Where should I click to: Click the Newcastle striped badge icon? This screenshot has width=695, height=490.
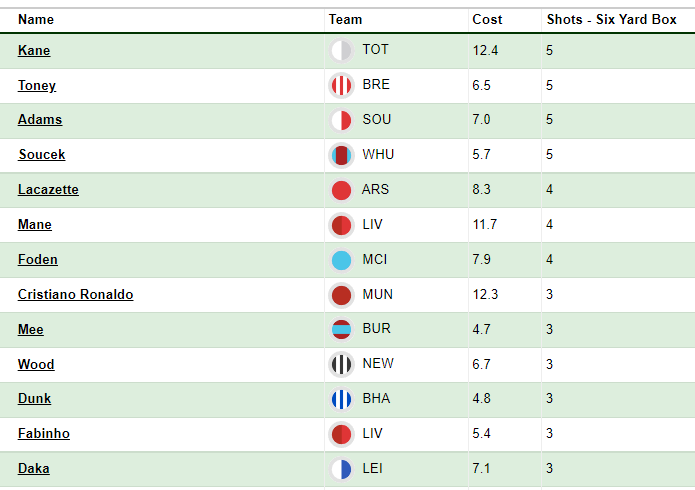point(341,364)
